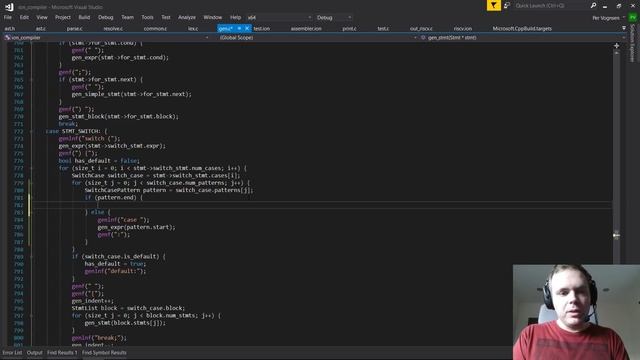The height and width of the screenshot is (360, 640).
Task: Open the Find Symbol Results tab
Action: [104, 353]
